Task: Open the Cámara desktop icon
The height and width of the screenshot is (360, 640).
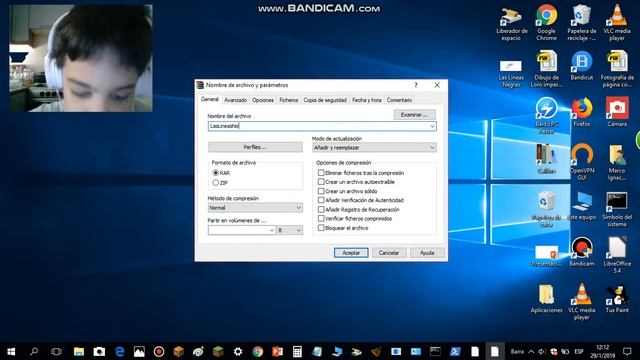Action: click(617, 112)
